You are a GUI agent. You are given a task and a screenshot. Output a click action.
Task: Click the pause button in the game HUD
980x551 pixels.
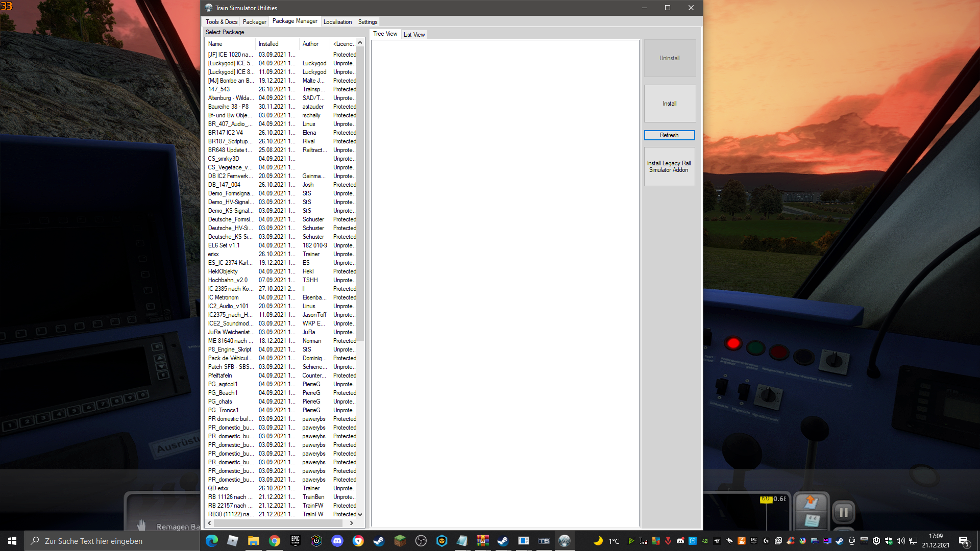(843, 512)
